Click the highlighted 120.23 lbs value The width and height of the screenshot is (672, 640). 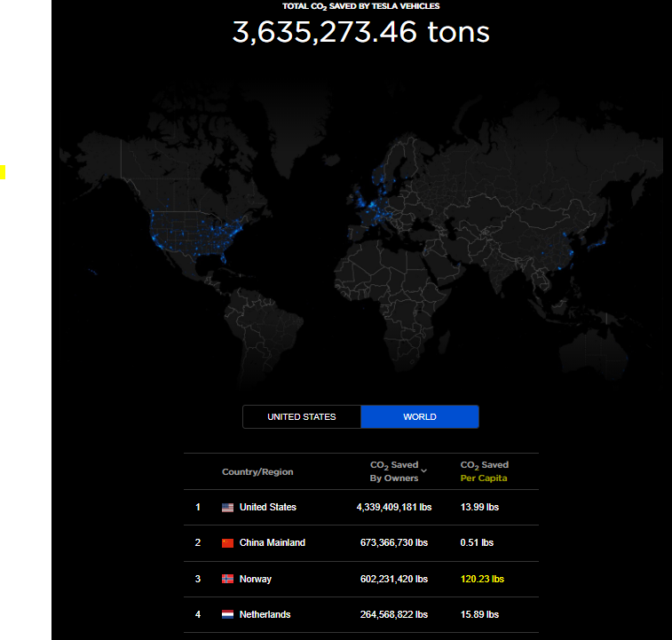pos(482,579)
